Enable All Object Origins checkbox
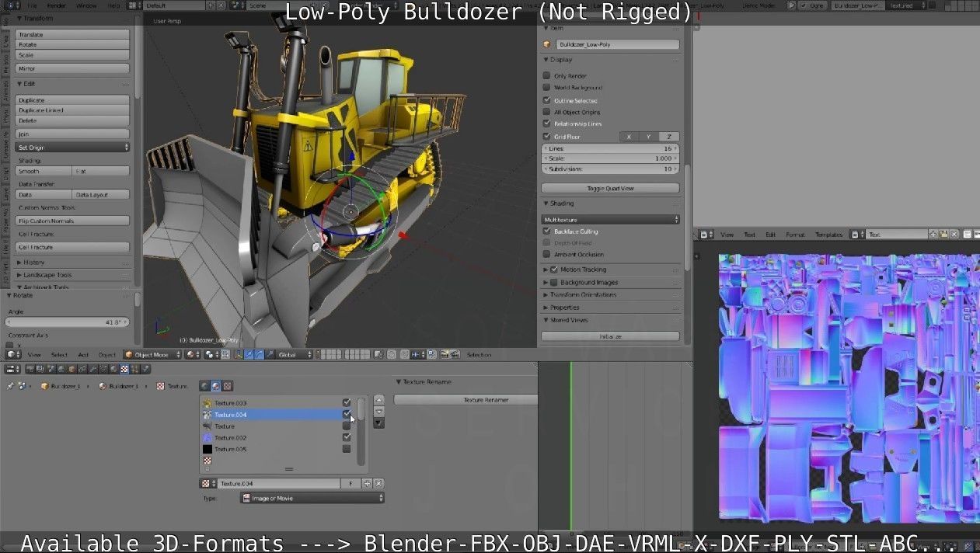This screenshot has width=980, height=553. 546,112
